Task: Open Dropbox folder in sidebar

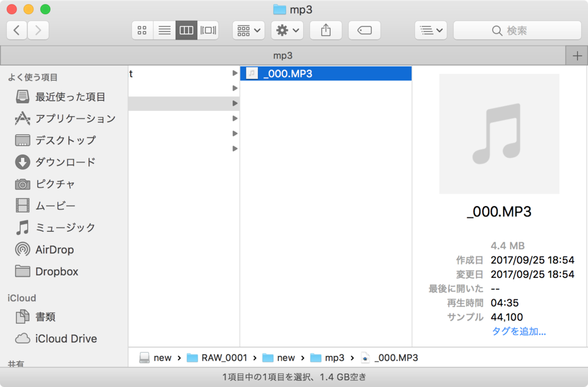Action: 47,271
